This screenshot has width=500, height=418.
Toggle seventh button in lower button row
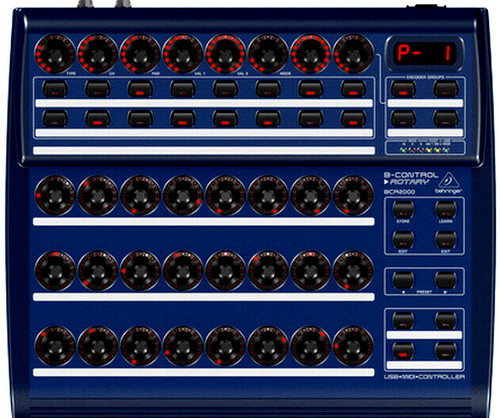coord(311,119)
